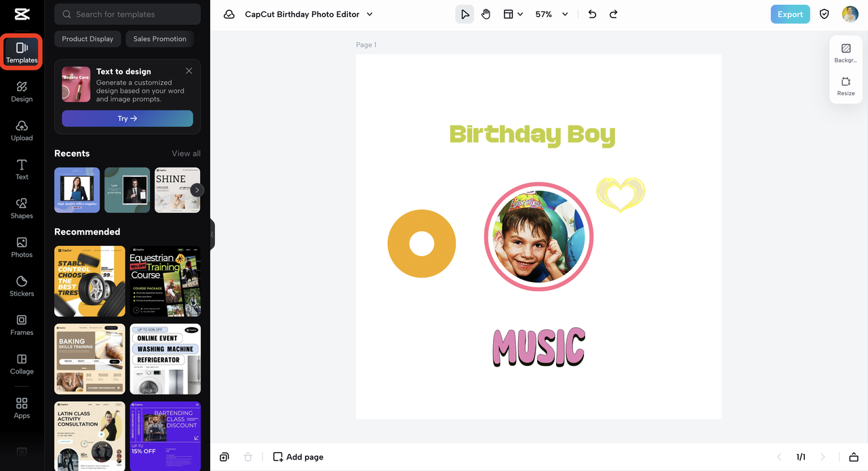The image size is (868, 471).
Task: Expand the project name dropdown
Action: click(370, 14)
